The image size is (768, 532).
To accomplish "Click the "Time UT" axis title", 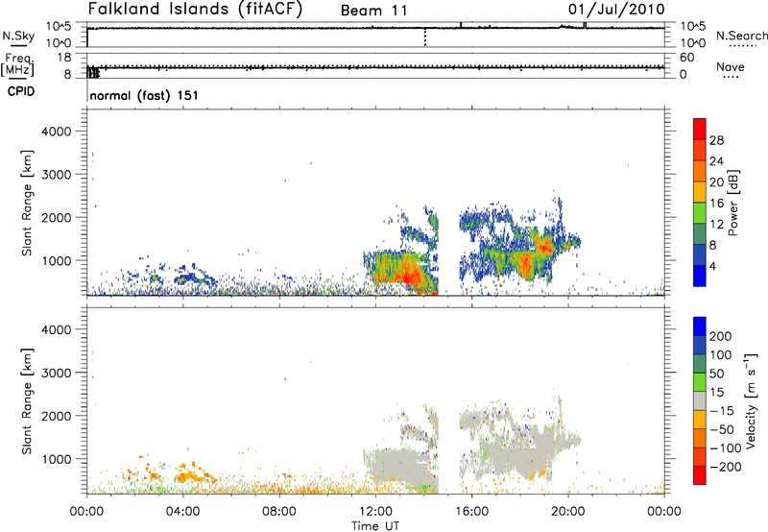I will coord(375,526).
